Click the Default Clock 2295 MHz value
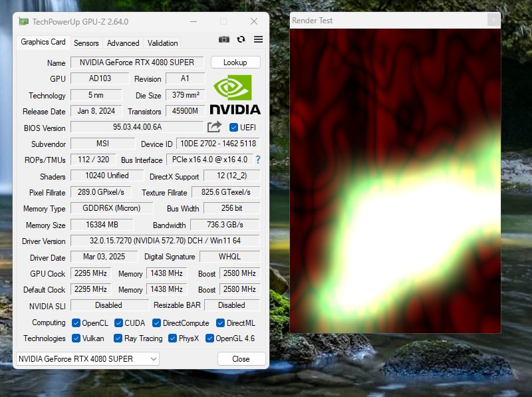 pos(90,289)
